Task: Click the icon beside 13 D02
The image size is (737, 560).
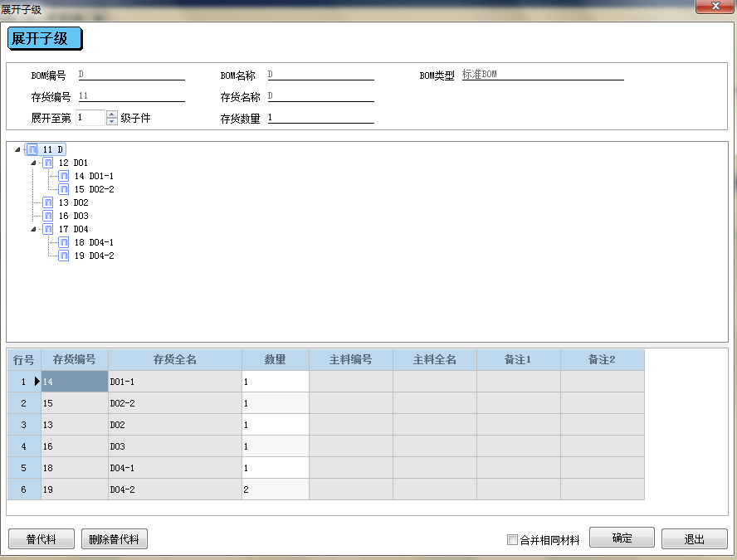Action: (x=48, y=202)
